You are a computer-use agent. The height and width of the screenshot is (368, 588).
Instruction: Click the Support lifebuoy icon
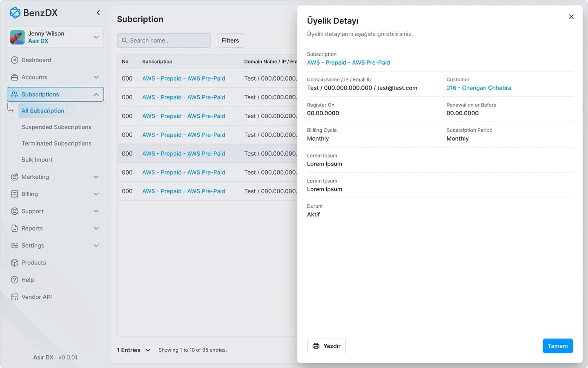click(x=15, y=211)
